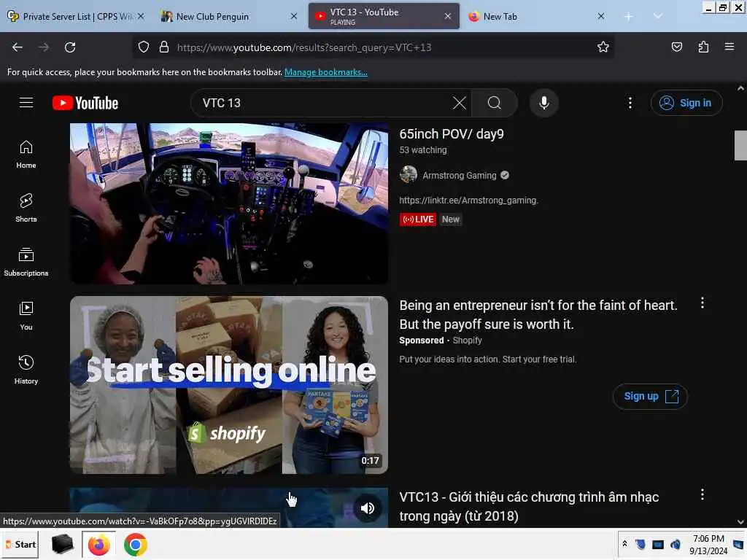Click the Shopify Sign up button
The image size is (747, 560).
pos(650,396)
